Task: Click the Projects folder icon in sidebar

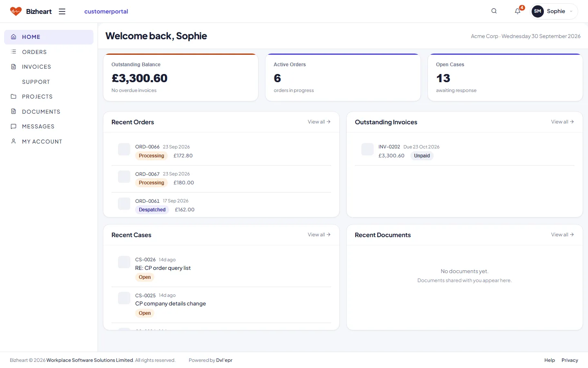Action: pos(13,96)
